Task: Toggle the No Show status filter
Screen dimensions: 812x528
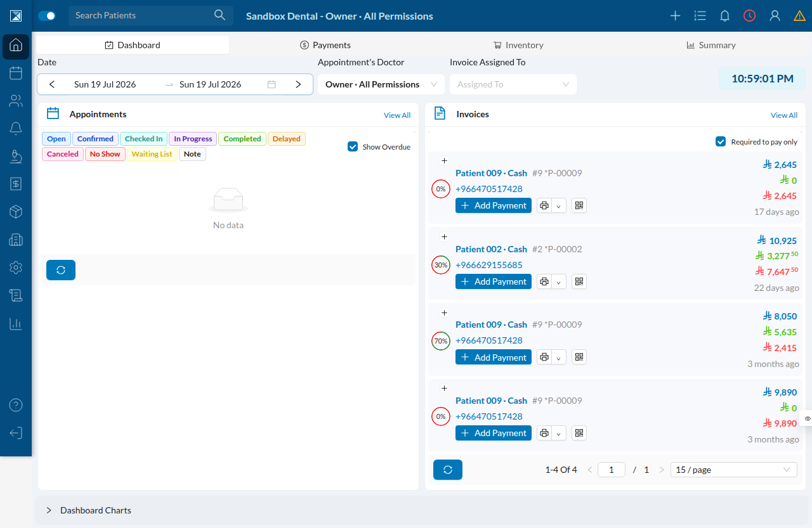Action: [105, 154]
